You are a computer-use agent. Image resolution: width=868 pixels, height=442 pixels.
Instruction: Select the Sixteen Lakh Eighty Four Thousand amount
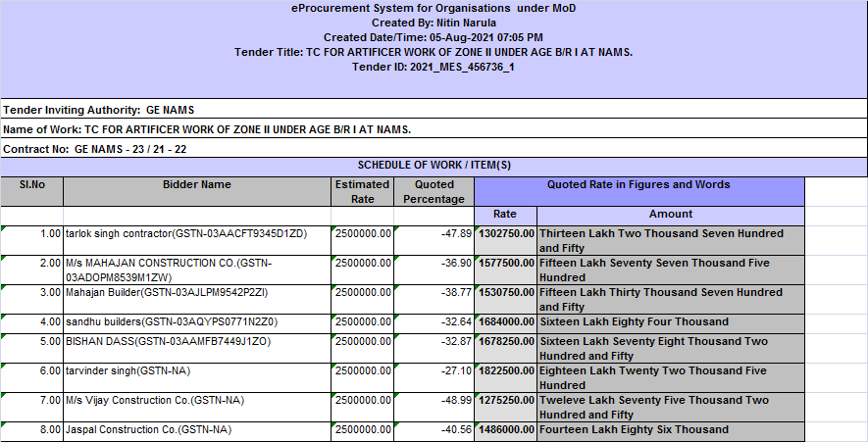click(671, 323)
